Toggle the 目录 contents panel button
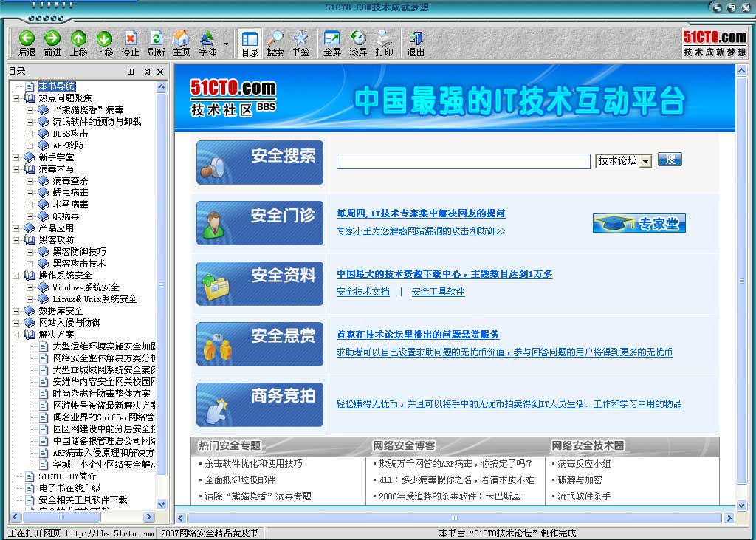This screenshot has width=756, height=540. [x=250, y=44]
